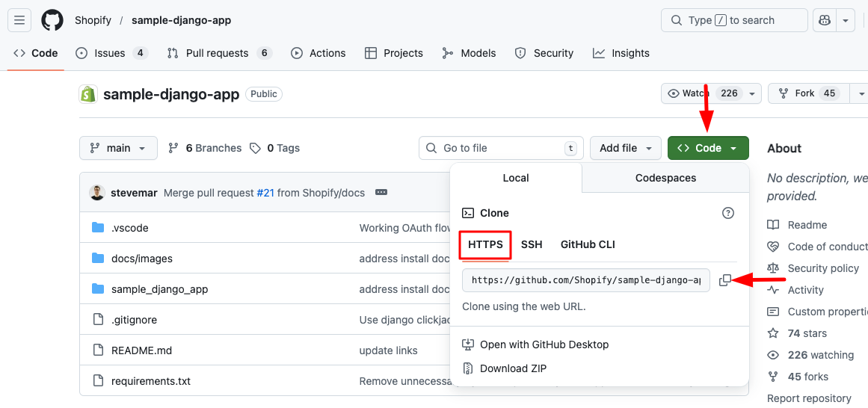Select the HTTPS clone option
Image resolution: width=868 pixels, height=408 pixels.
click(x=485, y=244)
